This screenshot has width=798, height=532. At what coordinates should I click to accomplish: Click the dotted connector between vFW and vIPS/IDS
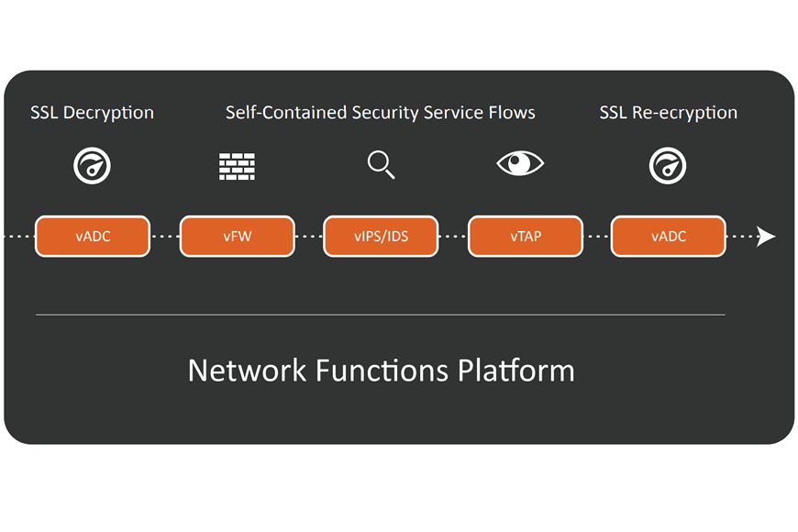[309, 237]
